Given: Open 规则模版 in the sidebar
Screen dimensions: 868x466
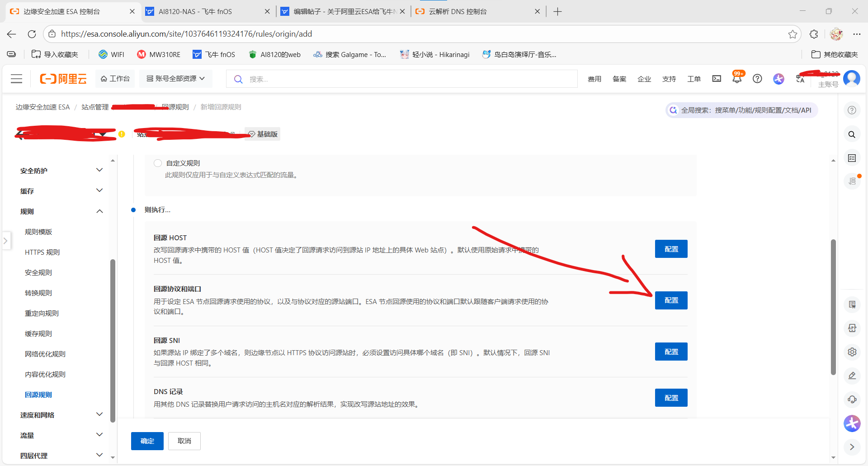Looking at the screenshot, I should (38, 232).
